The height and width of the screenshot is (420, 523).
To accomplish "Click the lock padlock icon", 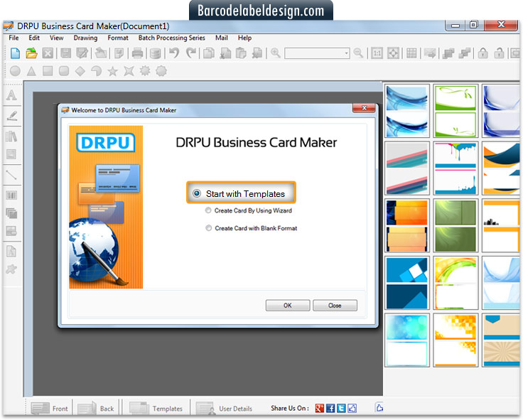I will (x=482, y=53).
